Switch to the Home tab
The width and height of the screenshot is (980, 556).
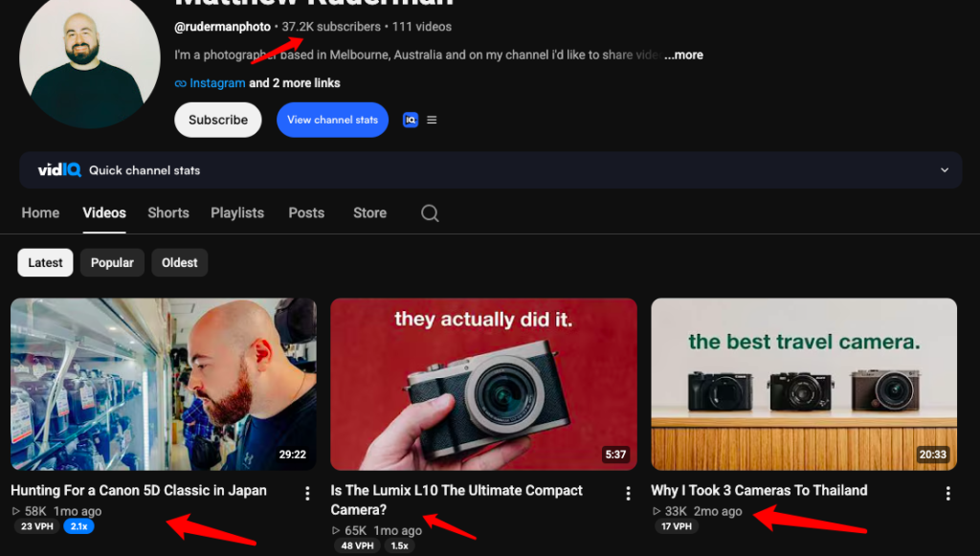(40, 213)
